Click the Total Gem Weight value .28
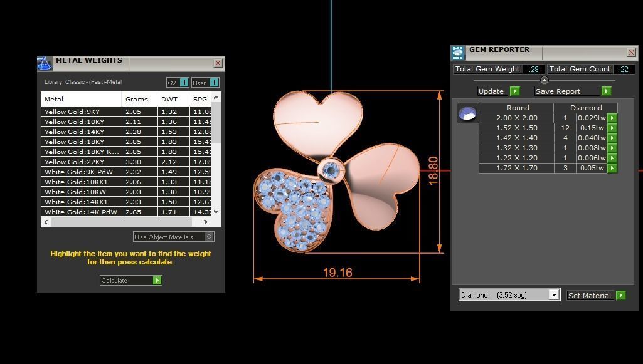Screen dimensions: 643x364 (533, 69)
